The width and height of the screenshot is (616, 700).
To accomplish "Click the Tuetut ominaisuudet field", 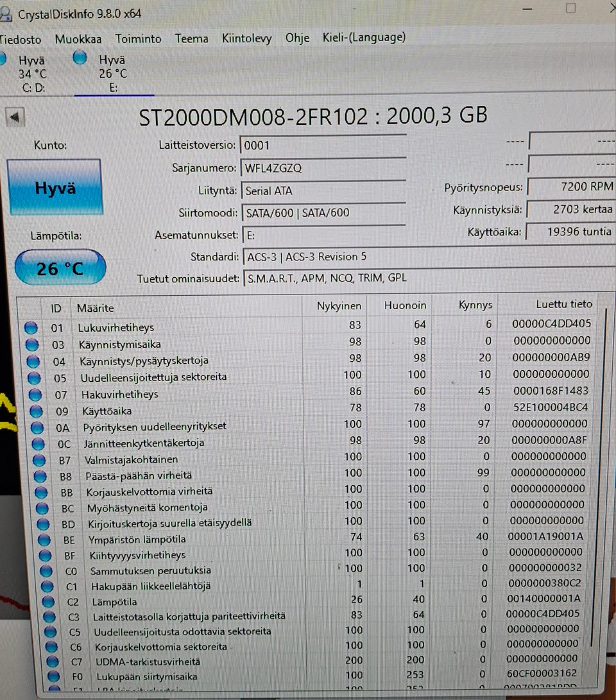I will (x=429, y=278).
